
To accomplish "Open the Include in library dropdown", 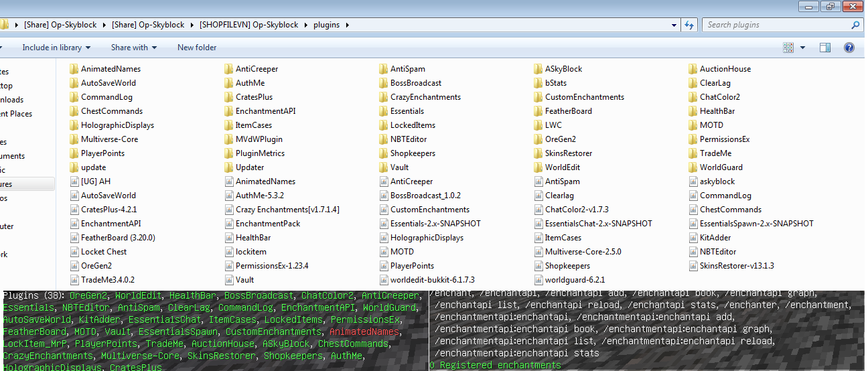I will click(x=56, y=48).
